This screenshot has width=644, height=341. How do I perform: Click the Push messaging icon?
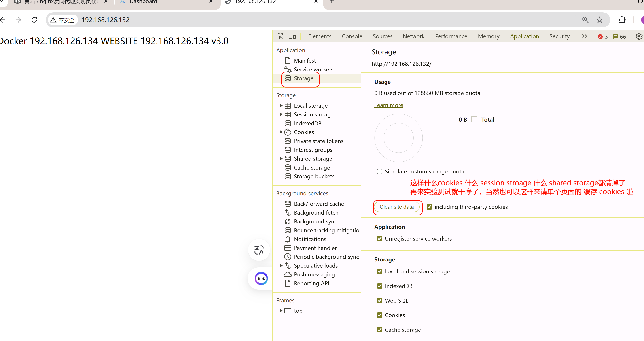pyautogui.click(x=288, y=274)
